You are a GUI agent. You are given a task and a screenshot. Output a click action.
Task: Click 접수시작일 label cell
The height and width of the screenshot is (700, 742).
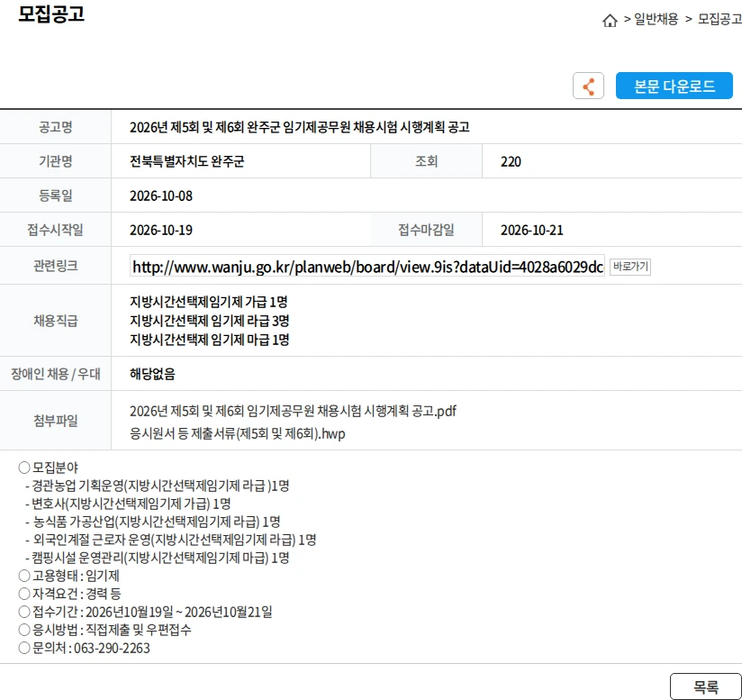point(55,229)
